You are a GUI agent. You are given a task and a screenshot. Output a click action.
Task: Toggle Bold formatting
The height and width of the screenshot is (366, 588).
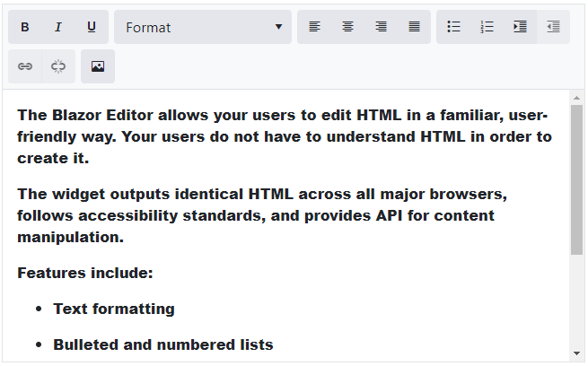coord(25,27)
